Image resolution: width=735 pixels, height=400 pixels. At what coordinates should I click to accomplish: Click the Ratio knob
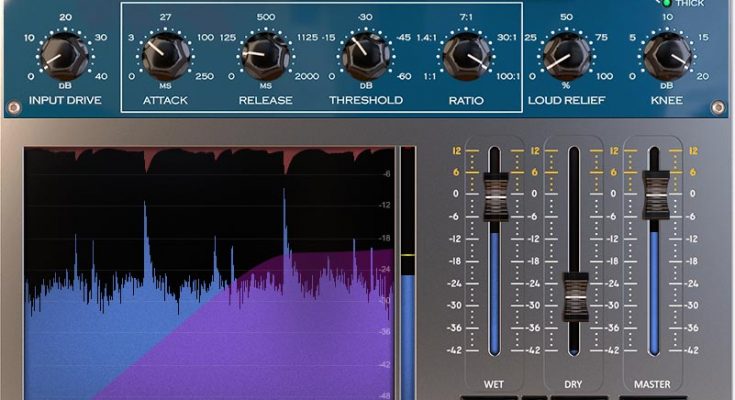[465, 56]
